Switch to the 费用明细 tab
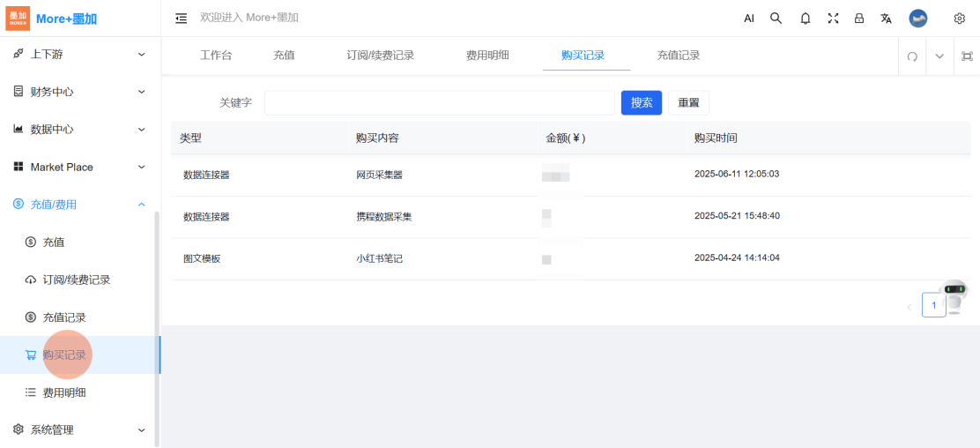Viewport: 980px width, 448px height. tap(487, 56)
